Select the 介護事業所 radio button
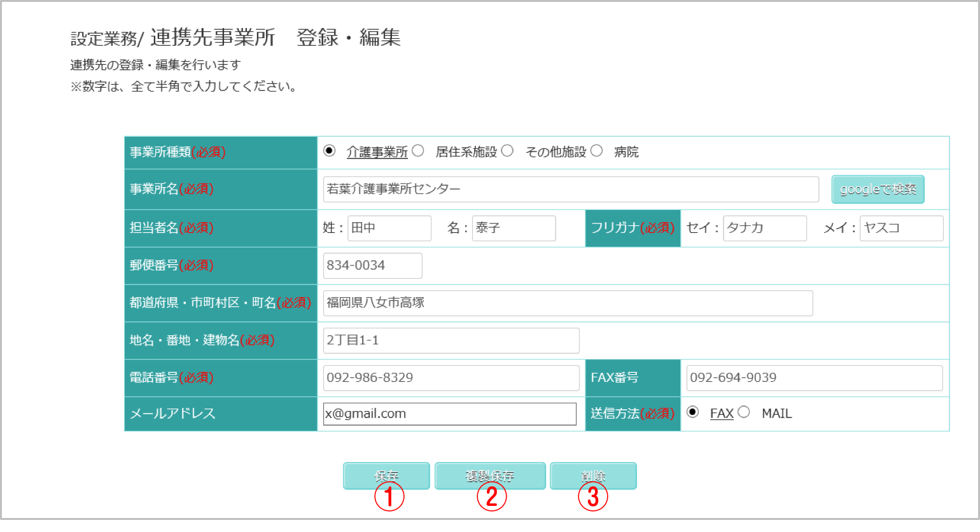 click(329, 151)
